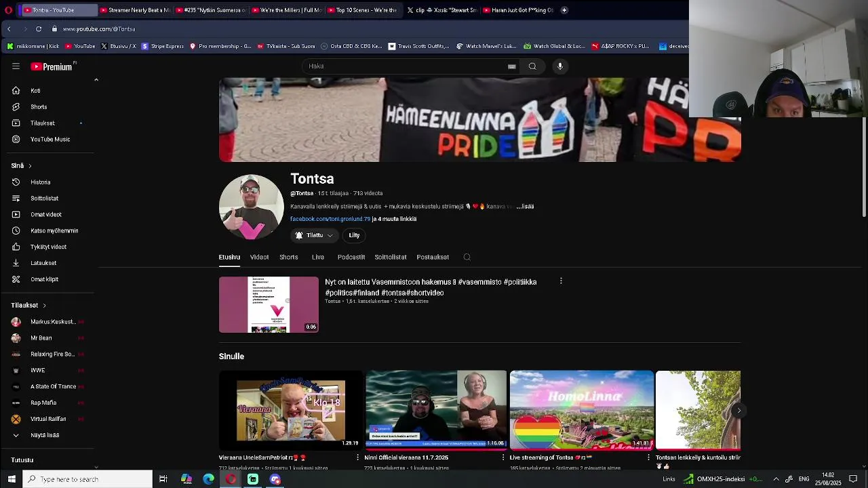The image size is (868, 488).
Task: Play the HomoLinna live stream thumbnail
Action: (582, 410)
